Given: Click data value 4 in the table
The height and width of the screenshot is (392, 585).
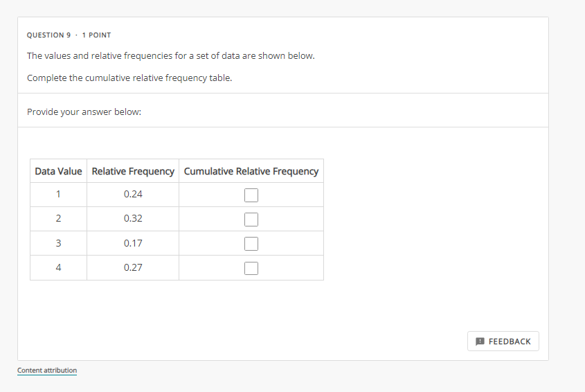Looking at the screenshot, I should [x=58, y=267].
